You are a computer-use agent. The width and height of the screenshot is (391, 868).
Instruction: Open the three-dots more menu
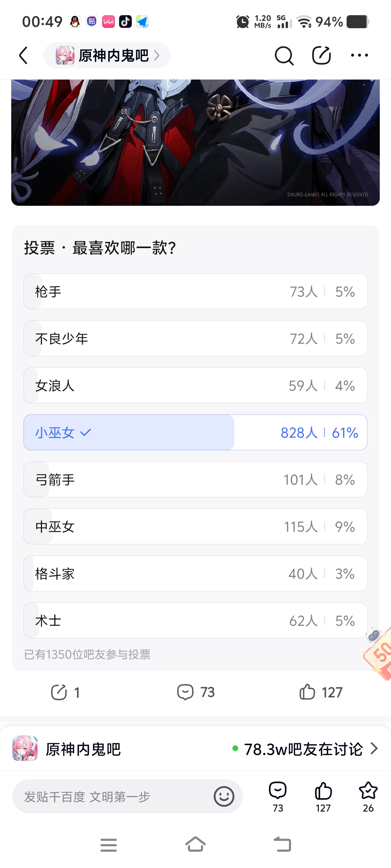pyautogui.click(x=360, y=55)
